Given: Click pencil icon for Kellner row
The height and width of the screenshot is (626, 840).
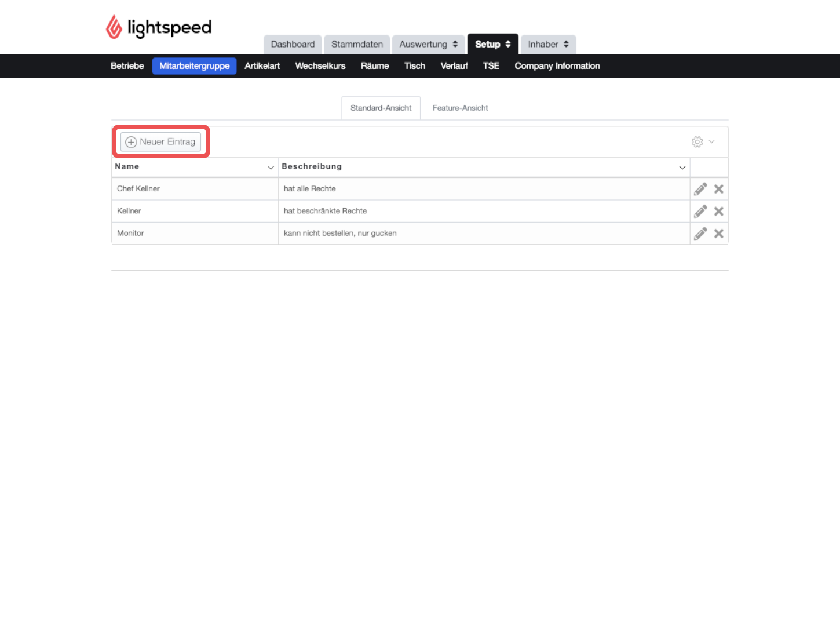Looking at the screenshot, I should click(700, 211).
